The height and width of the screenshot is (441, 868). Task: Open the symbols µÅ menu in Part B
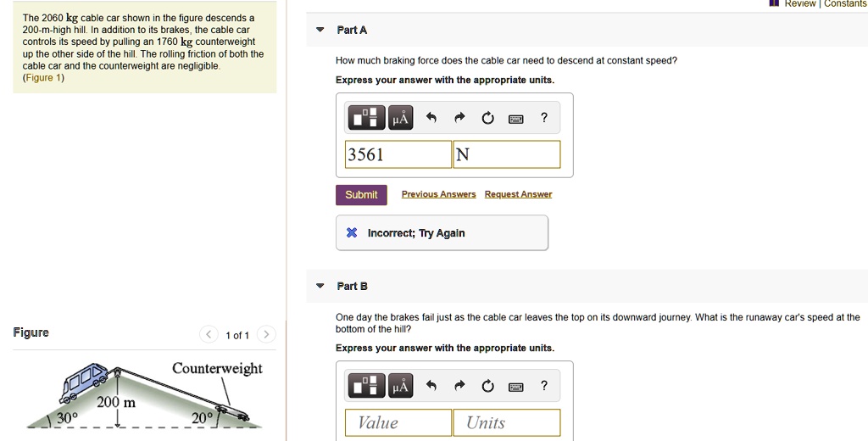[x=399, y=387]
